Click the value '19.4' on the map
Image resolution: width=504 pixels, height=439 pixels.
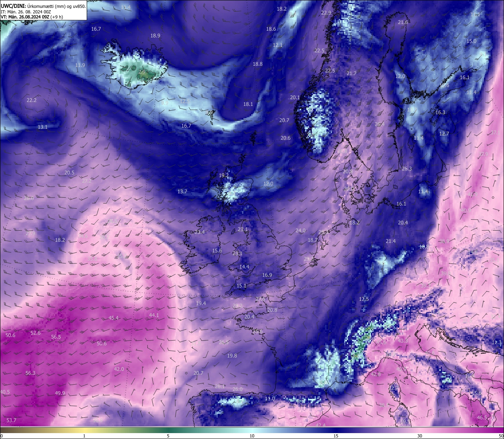[x=201, y=303]
